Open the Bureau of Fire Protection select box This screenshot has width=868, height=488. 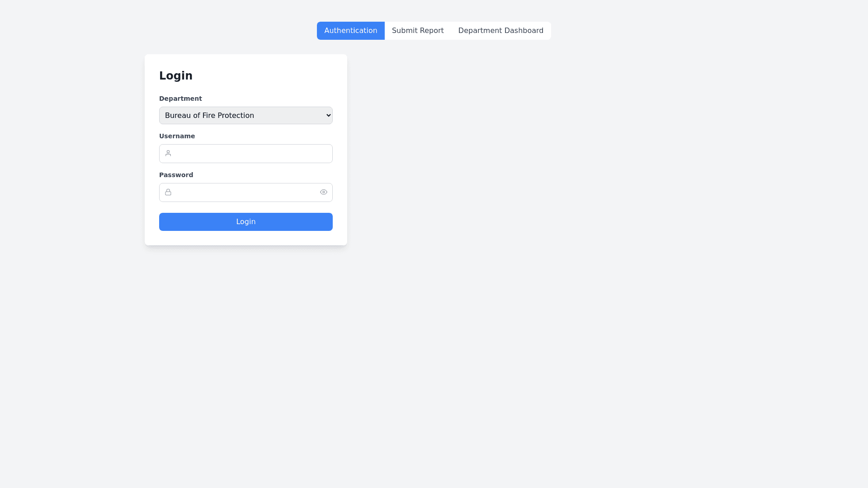[x=271, y=115]
